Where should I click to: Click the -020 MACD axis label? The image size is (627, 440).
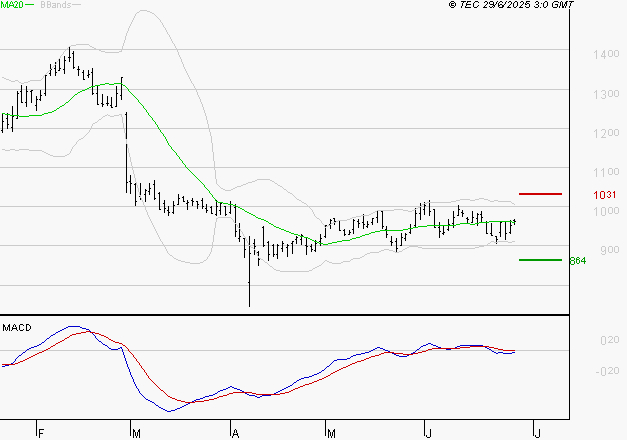point(580,372)
